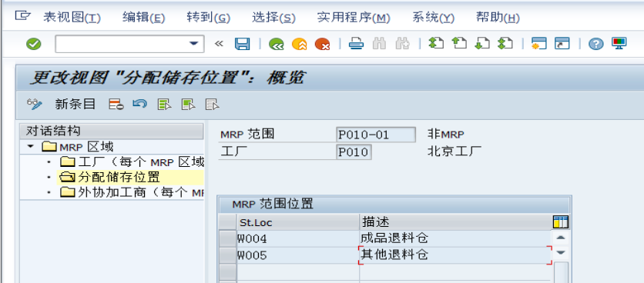Click the 成品退料仓 description cell
Screen dimensions: 644x283
tap(455, 238)
